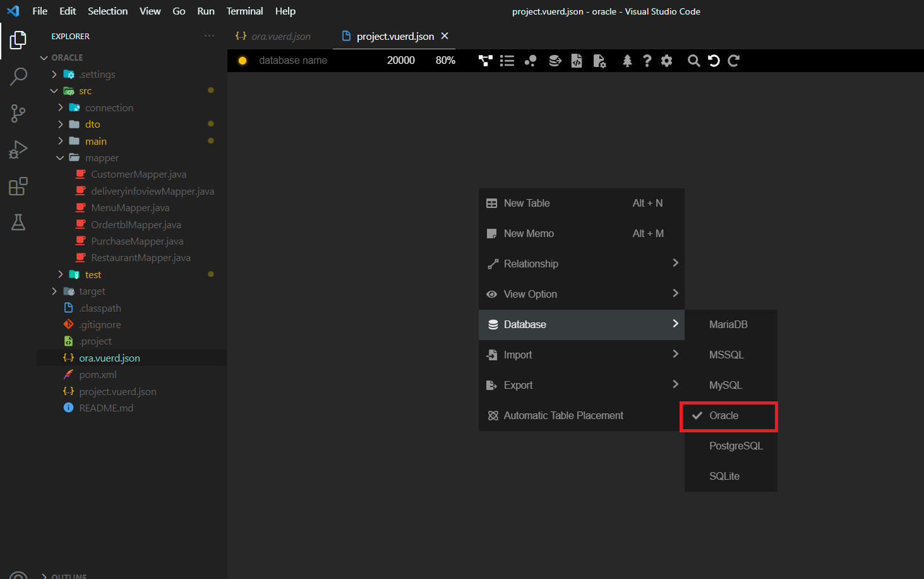The image size is (924, 579).
Task: Open README.md in the explorer
Action: (131, 408)
